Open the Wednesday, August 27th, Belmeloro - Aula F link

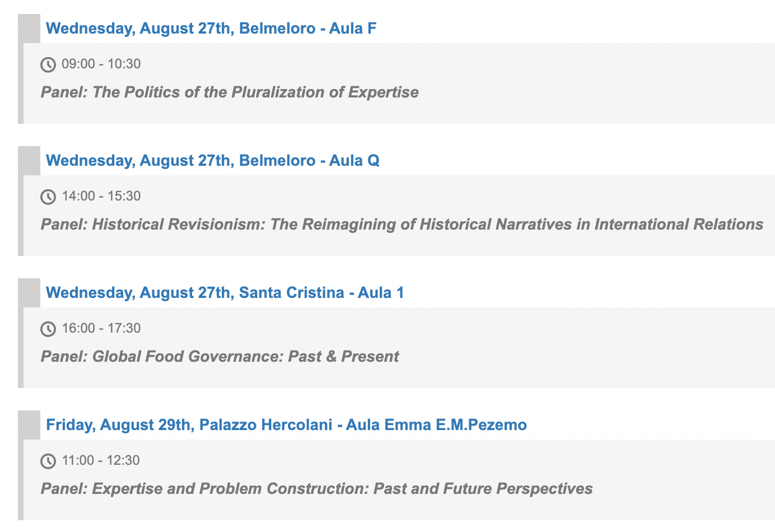(x=211, y=29)
